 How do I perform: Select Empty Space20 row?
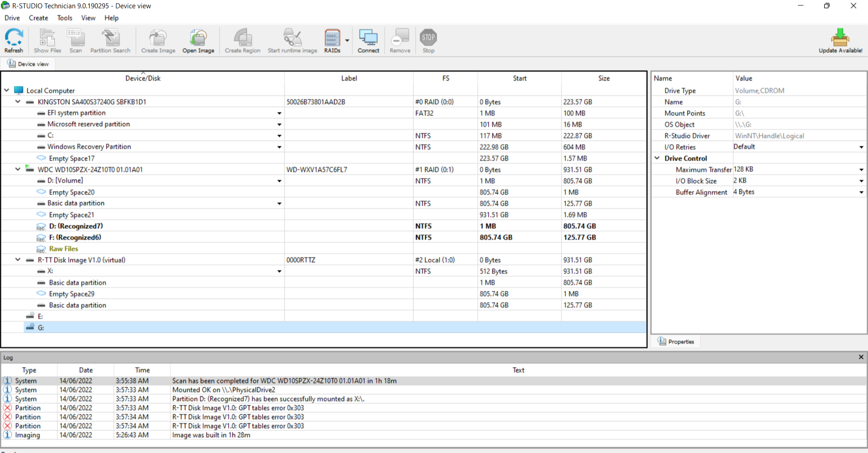coord(324,192)
